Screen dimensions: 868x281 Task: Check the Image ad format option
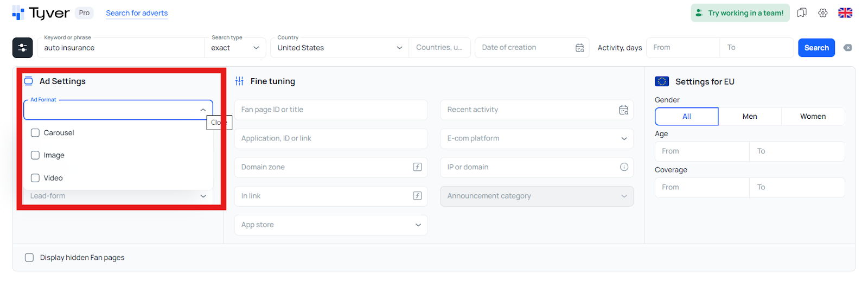pyautogui.click(x=35, y=155)
